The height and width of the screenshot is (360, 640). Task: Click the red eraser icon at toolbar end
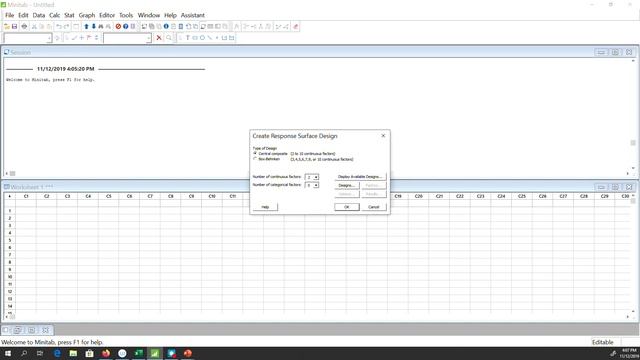pyautogui.click(x=296, y=27)
